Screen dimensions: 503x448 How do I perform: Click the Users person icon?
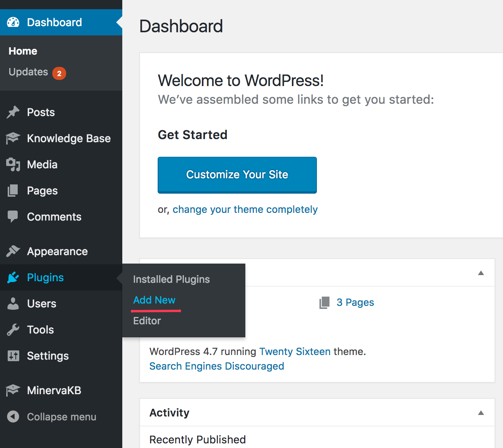coord(13,304)
